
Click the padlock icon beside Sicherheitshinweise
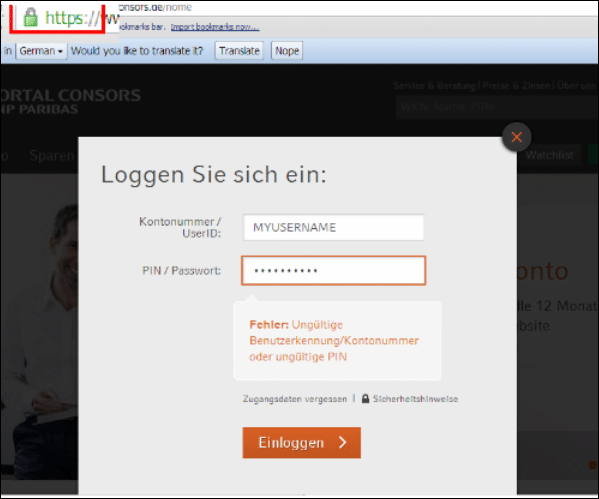pos(365,399)
